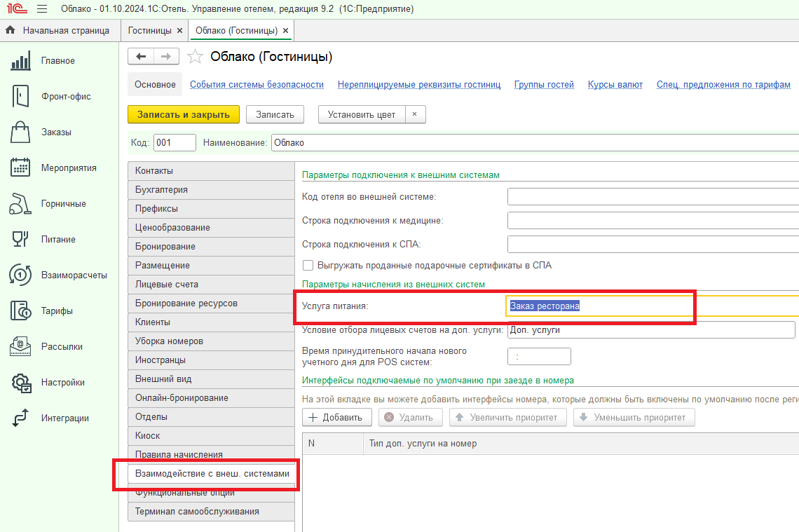Image resolution: width=799 pixels, height=532 pixels.
Task: Click Записать и закрыть button
Action: (184, 115)
